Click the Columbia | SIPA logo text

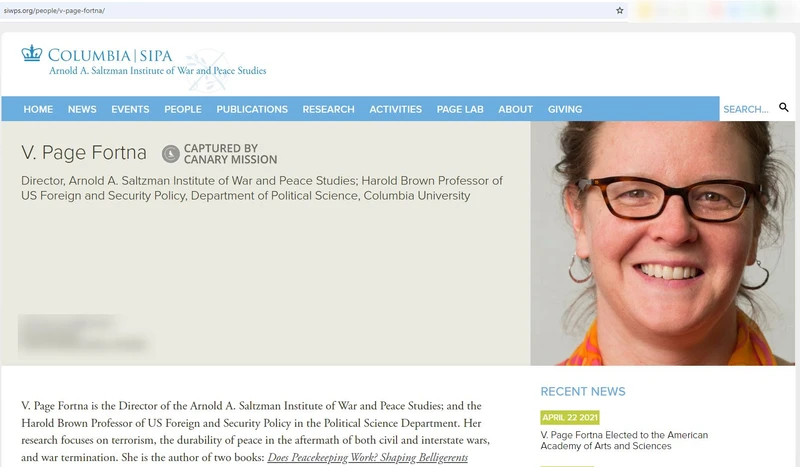click(110, 55)
